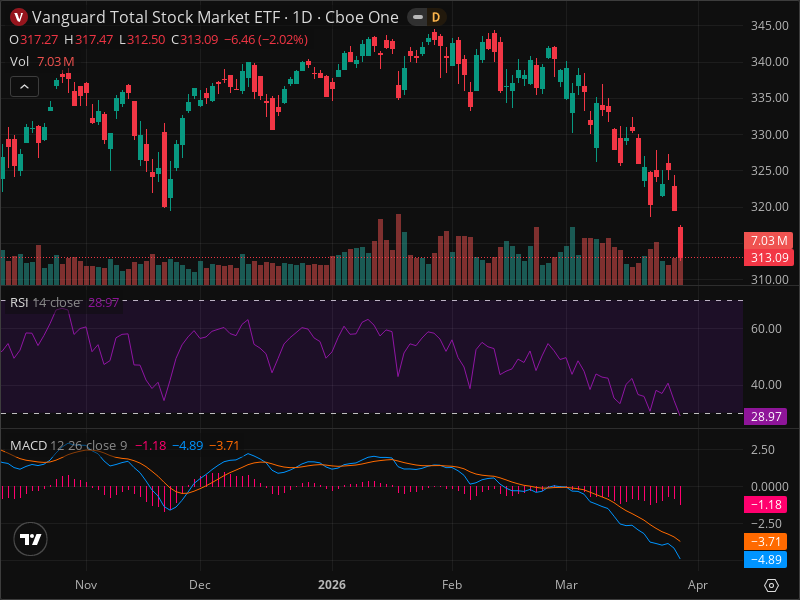The width and height of the screenshot is (800, 600).
Task: Click the 7.03 M volume axis label
Action: click(x=768, y=240)
